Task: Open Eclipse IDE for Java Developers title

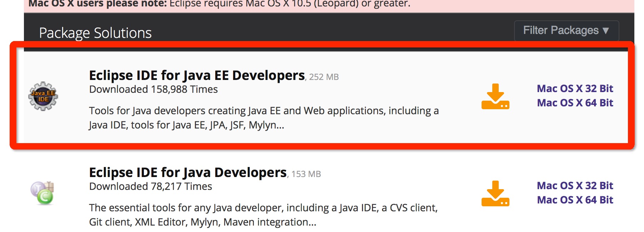Action: [x=188, y=172]
